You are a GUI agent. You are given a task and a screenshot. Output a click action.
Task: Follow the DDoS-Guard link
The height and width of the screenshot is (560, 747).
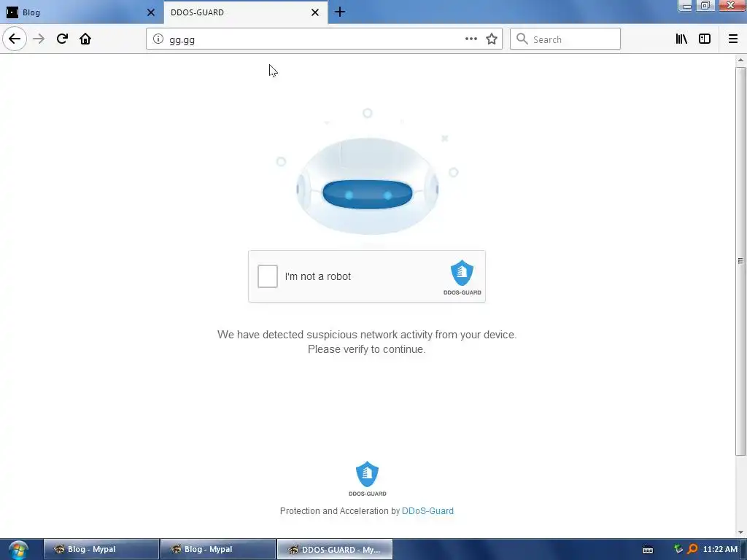tap(427, 511)
